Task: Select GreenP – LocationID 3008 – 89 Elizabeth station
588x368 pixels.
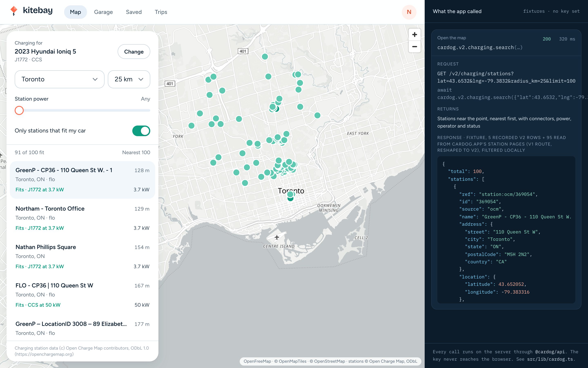Action: coord(82,328)
